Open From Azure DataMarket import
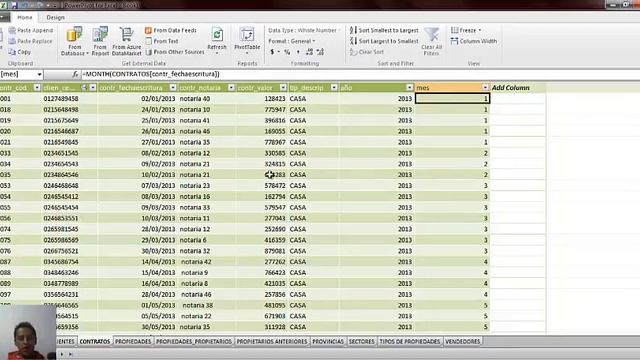Viewport: 640px width, 360px height. (127, 41)
